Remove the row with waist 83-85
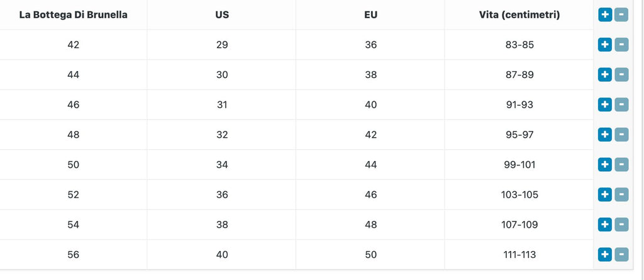The image size is (644, 280). (621, 45)
